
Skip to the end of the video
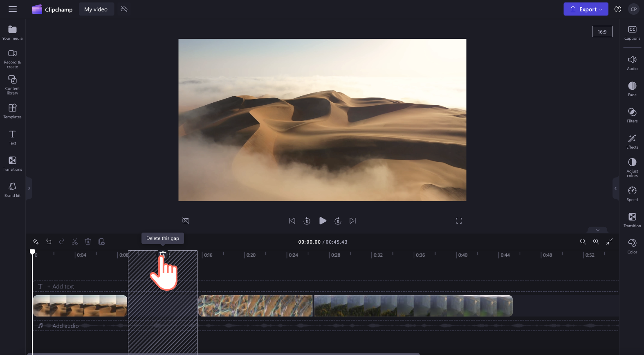(352, 221)
